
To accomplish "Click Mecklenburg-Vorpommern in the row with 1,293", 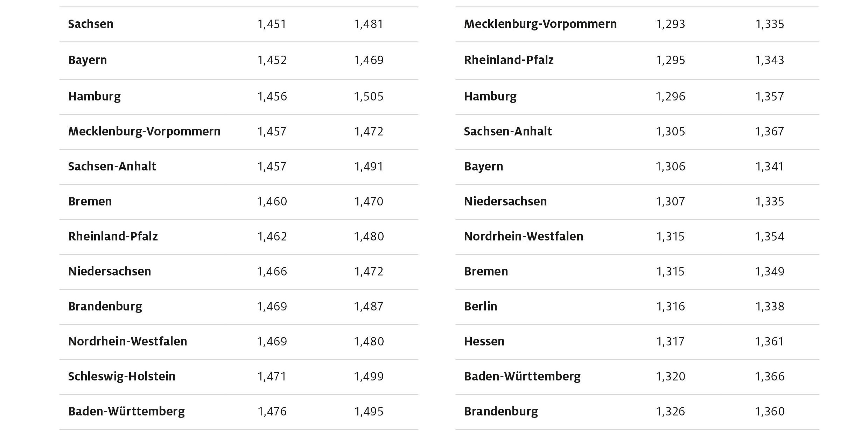I will [x=540, y=24].
